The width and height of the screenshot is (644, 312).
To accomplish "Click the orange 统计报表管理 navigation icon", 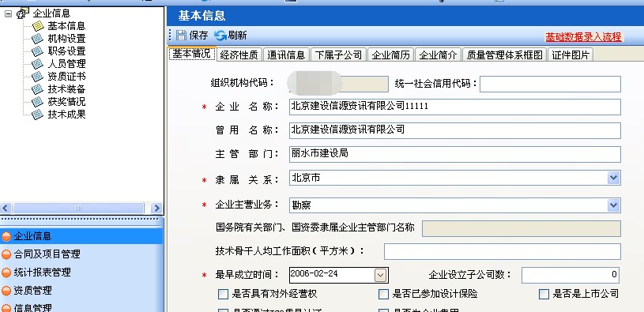I will point(6,273).
